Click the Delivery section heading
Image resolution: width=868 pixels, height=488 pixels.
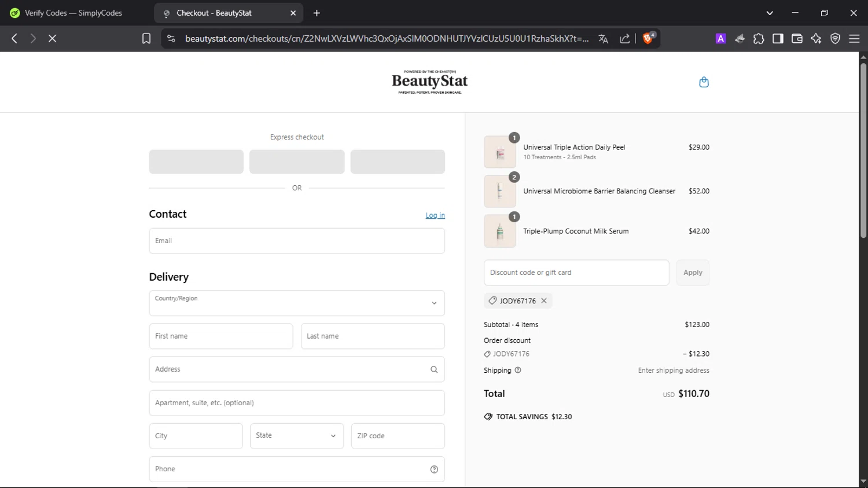[x=169, y=277]
